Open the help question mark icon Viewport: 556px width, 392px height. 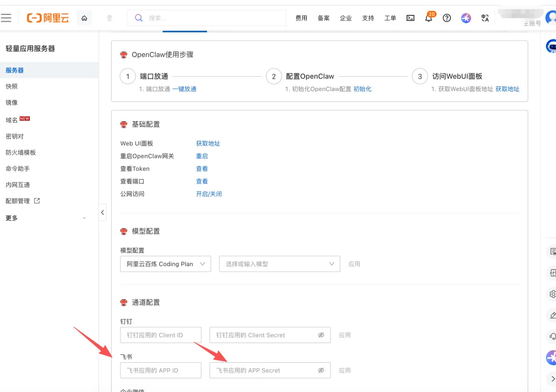[447, 18]
